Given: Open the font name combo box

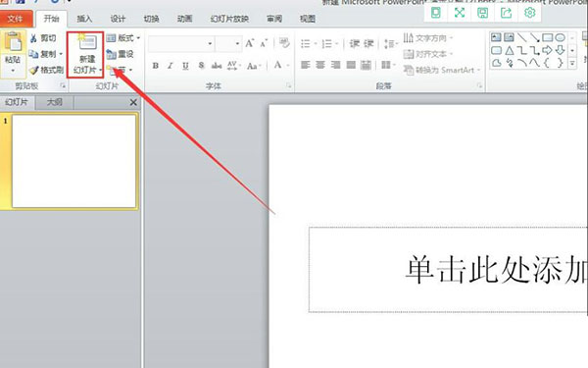Looking at the screenshot, I should [x=180, y=44].
